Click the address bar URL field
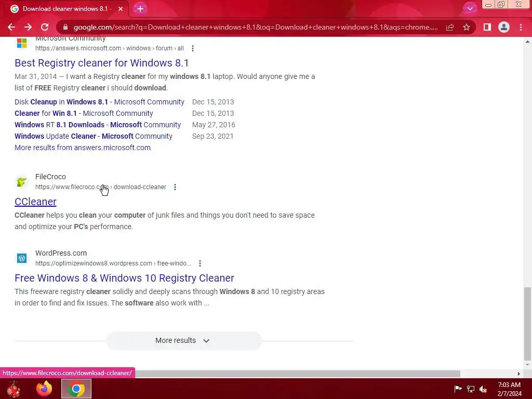Image resolution: width=532 pixels, height=399 pixels. pyautogui.click(x=256, y=27)
